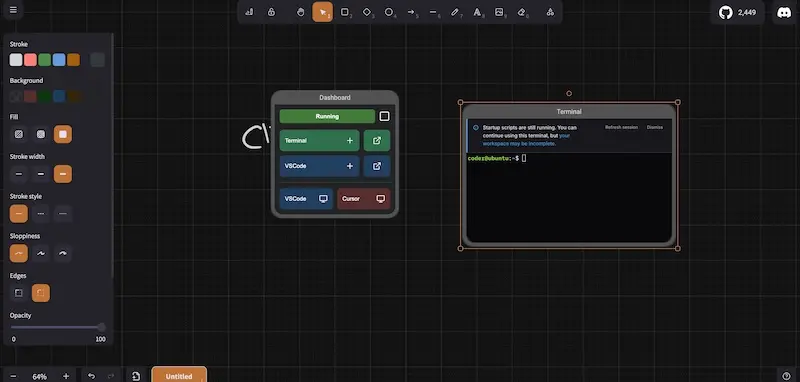Open the GitHub 2,449 stars button

738,13
